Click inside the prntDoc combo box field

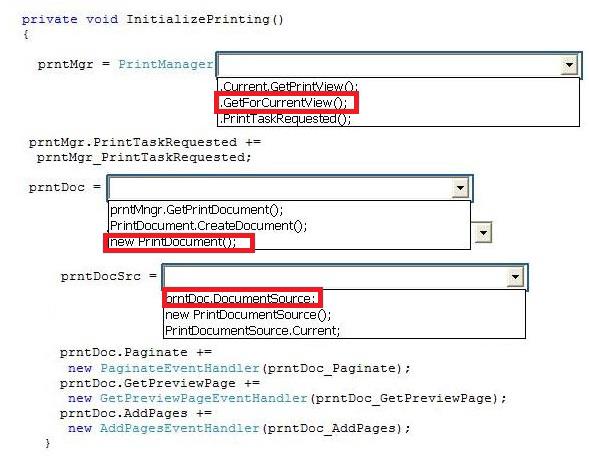point(280,187)
